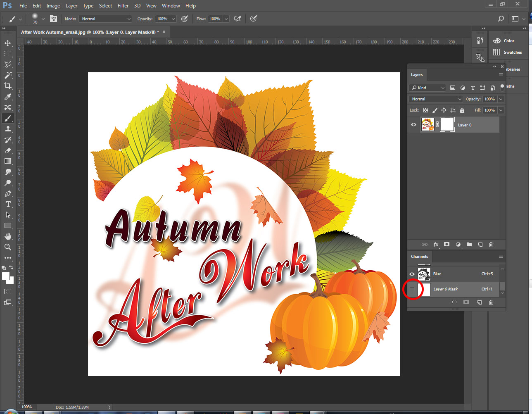This screenshot has width=532, height=414.
Task: Select the Gradient tool
Action: [x=8, y=161]
